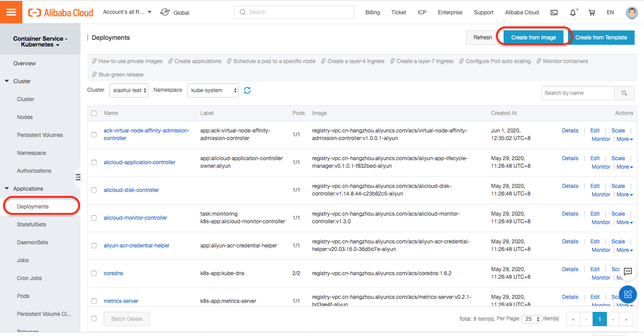Check the ack-virtual-node-affinity-admission-controller row checkbox
Viewport: 644px width, 336px height.
point(94,135)
